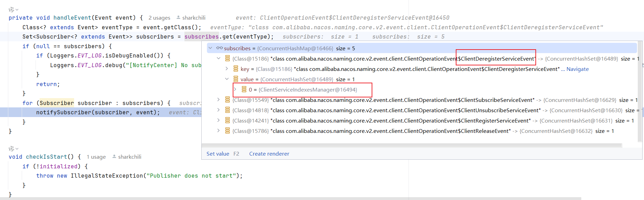This screenshot has height=200, width=644.
Task: Expand the ClientRegisterServiceEvent entry
Action: [x=219, y=120]
